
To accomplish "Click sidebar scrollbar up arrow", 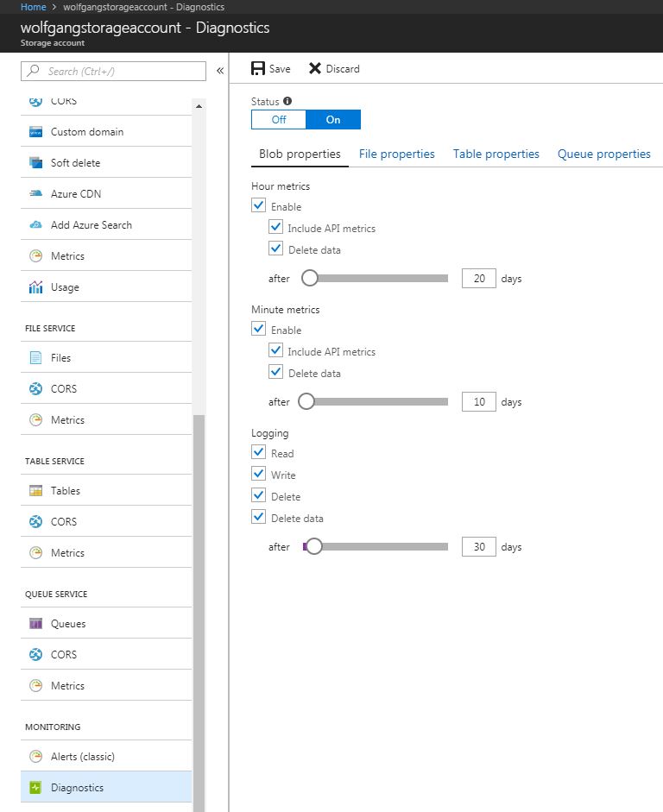I will [199, 106].
